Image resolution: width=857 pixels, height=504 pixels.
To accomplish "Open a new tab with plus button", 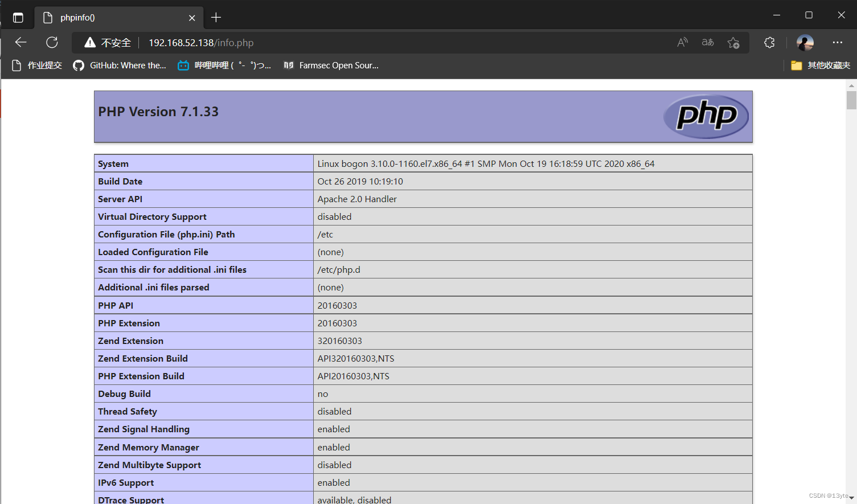I will [216, 17].
